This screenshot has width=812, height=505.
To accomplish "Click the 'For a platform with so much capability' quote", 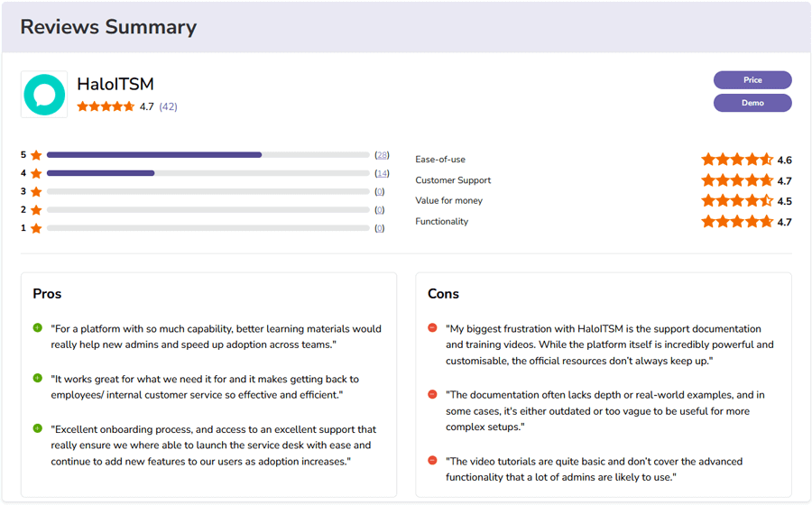I will pos(216,337).
